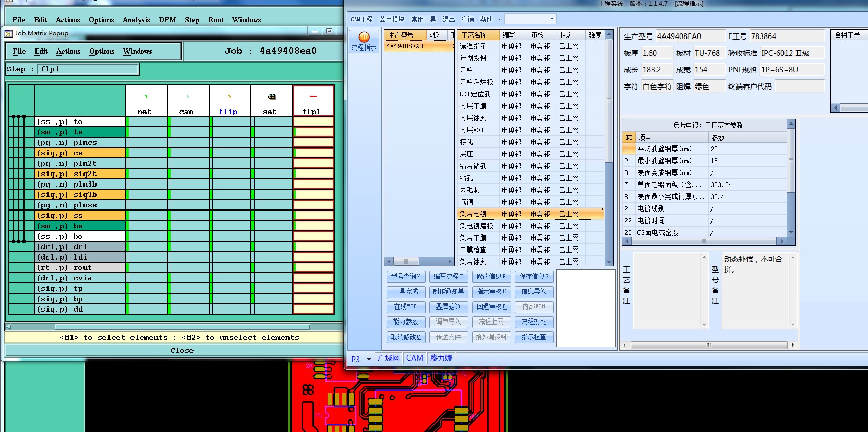The height and width of the screenshot is (432, 868).
Task: Select the set step column icon
Action: pos(272,96)
